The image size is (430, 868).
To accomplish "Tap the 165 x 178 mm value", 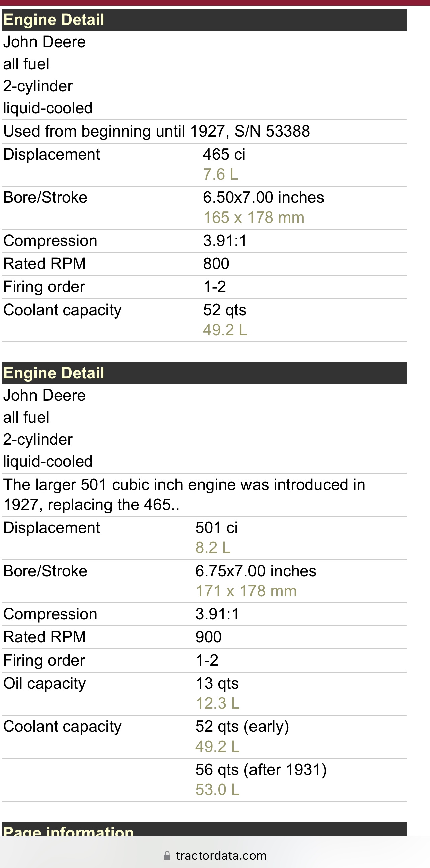I will click(254, 218).
